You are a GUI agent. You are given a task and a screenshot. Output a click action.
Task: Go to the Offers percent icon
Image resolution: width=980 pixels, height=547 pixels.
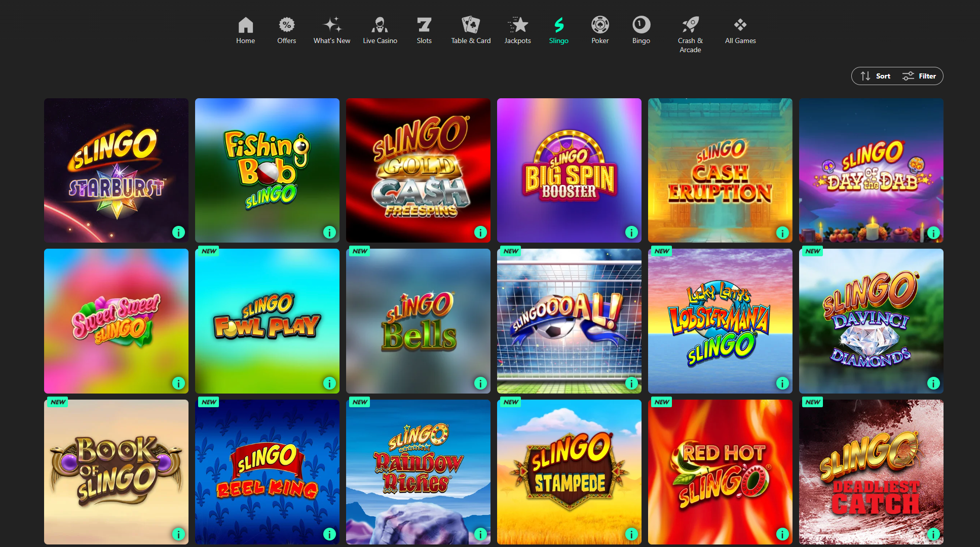(286, 25)
